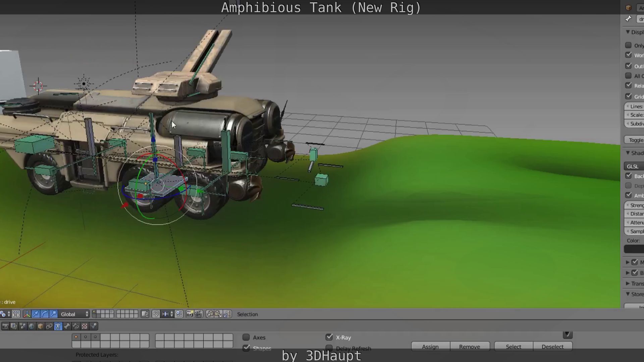The image size is (644, 362).
Task: Open the Texture properties checkerboard tab
Action: (x=85, y=326)
